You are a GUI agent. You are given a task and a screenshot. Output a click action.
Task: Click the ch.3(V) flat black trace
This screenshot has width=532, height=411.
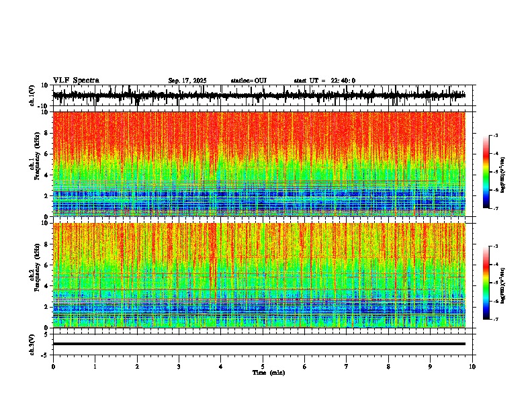[259, 344]
